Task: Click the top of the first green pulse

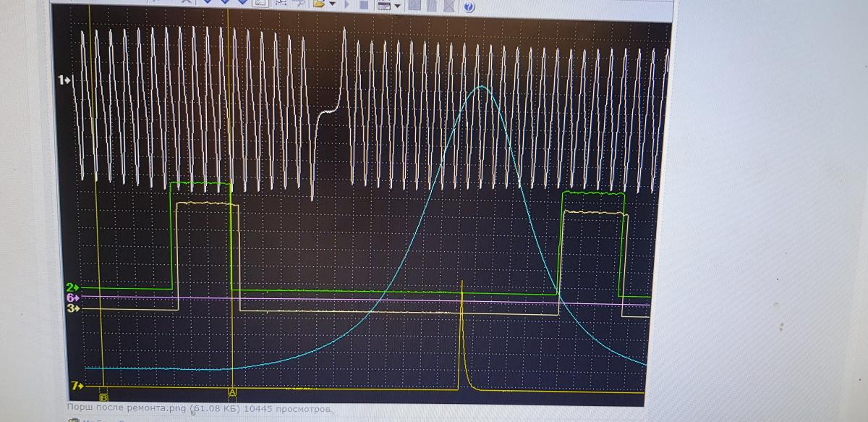Action: tap(200, 182)
